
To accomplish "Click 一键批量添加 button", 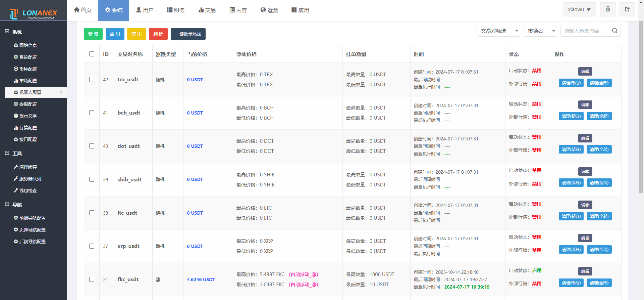I will 188,34.
